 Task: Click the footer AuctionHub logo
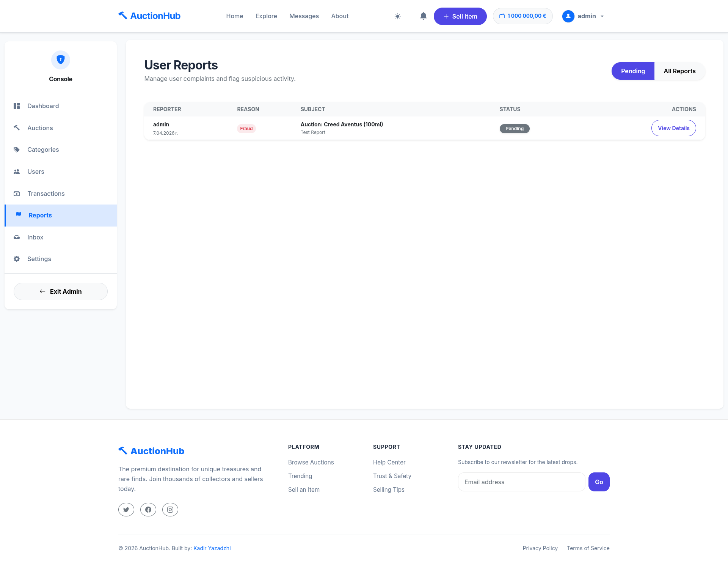pyautogui.click(x=151, y=451)
